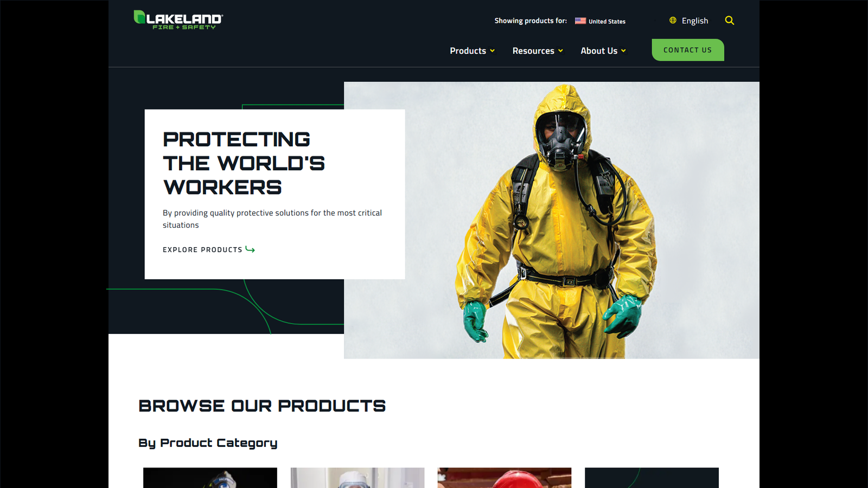Change the English language selection
This screenshot has width=868, height=488.
[x=694, y=21]
